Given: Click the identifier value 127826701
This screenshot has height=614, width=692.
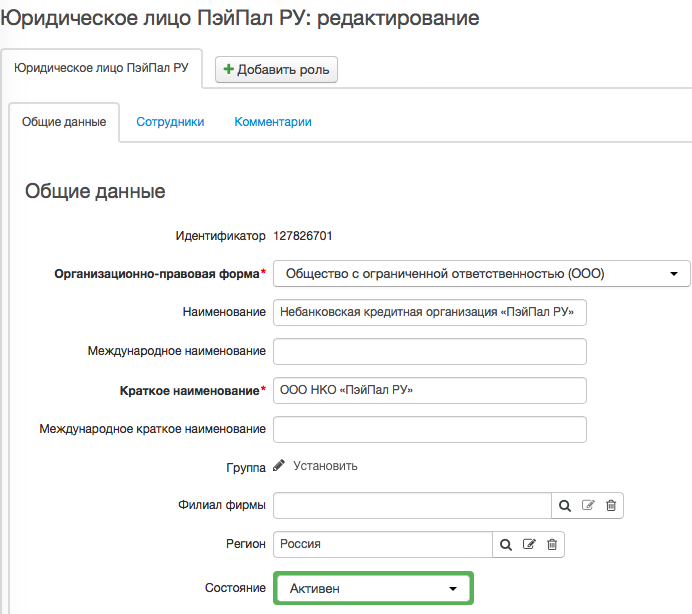Looking at the screenshot, I should 303,236.
